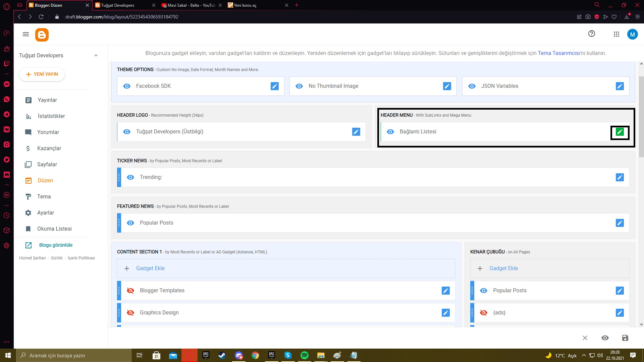Preview the layout with bottom eye icon
Screen dimensions: 644x362
[605, 338]
